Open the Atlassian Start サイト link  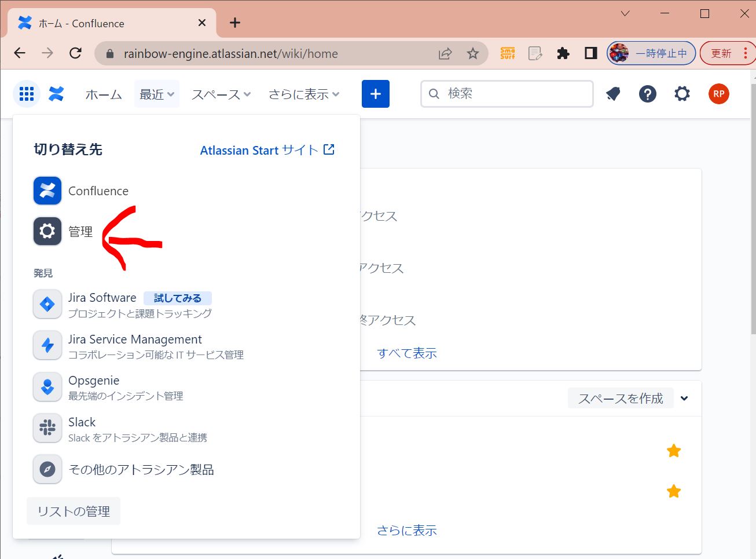coord(267,150)
